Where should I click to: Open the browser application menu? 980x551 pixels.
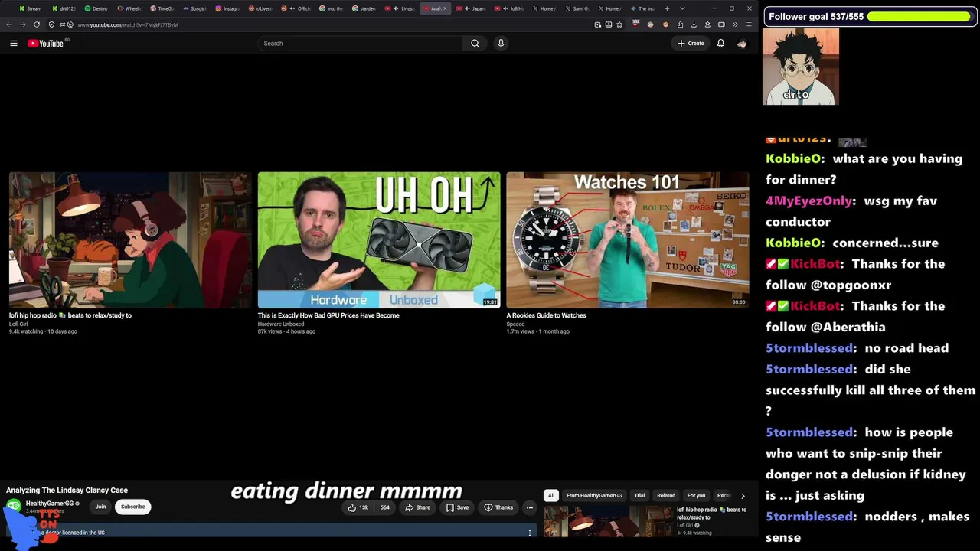[x=749, y=24]
